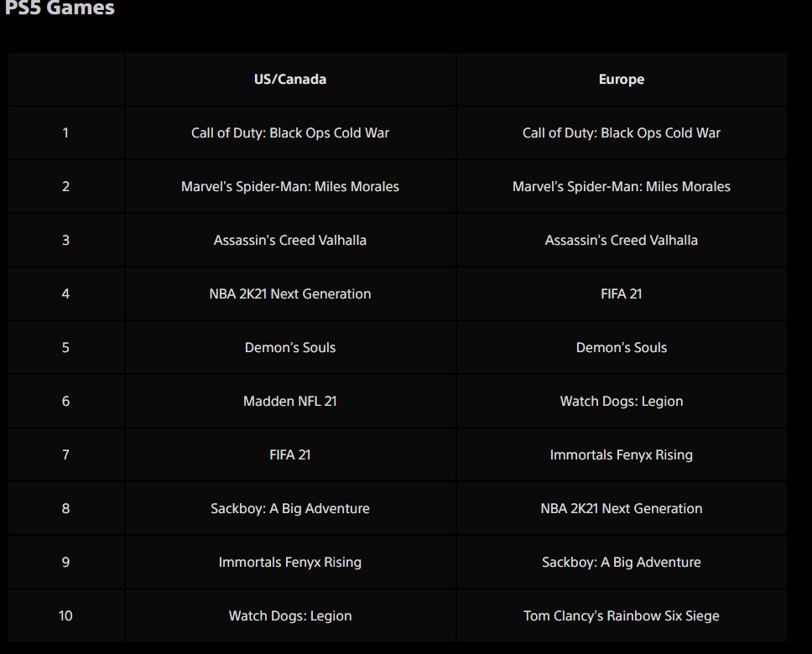
Task: Click the Madden NFL 21 cell
Action: tap(290, 402)
